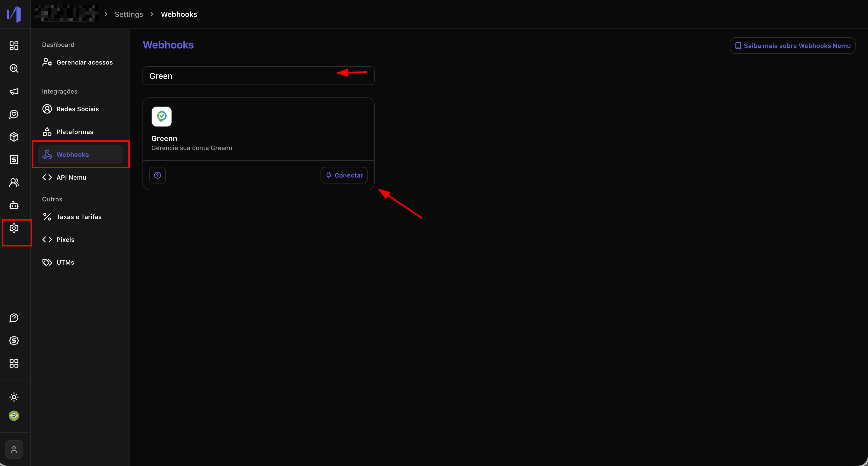Image resolution: width=868 pixels, height=466 pixels.
Task: Open the megaphone campaigns icon
Action: pos(14,91)
